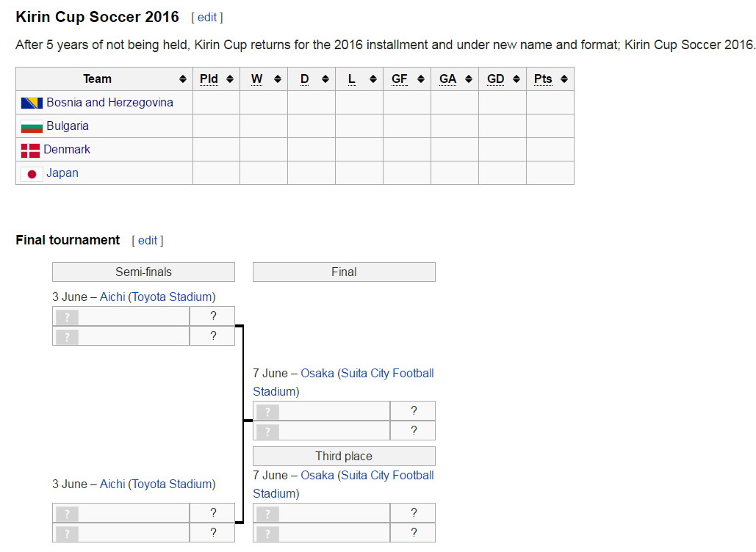The image size is (756, 552).
Task: Open Osaka link under Third place
Action: click(317, 476)
